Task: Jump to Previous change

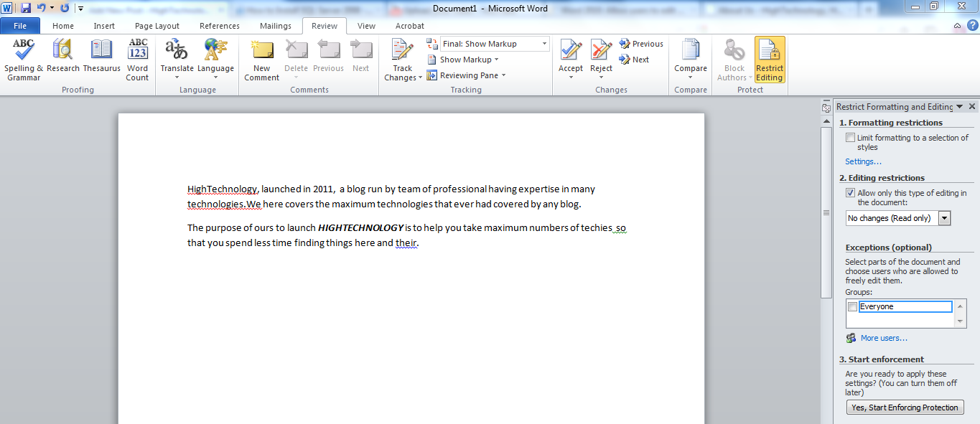Action: pyautogui.click(x=641, y=44)
